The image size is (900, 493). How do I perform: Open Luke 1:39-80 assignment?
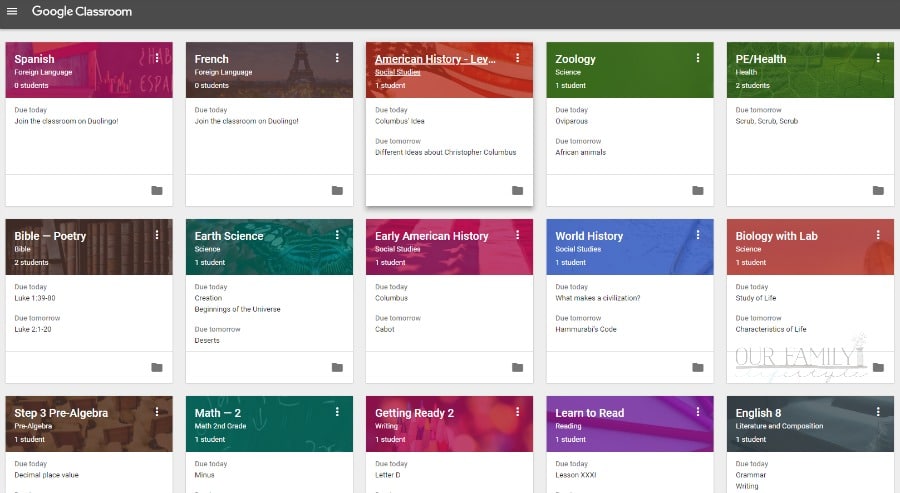point(34,298)
